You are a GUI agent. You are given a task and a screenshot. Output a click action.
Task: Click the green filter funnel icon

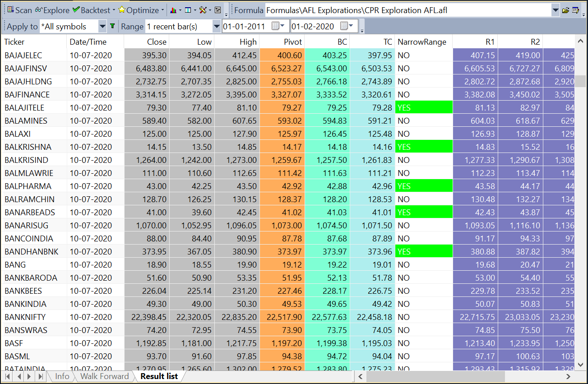click(112, 26)
